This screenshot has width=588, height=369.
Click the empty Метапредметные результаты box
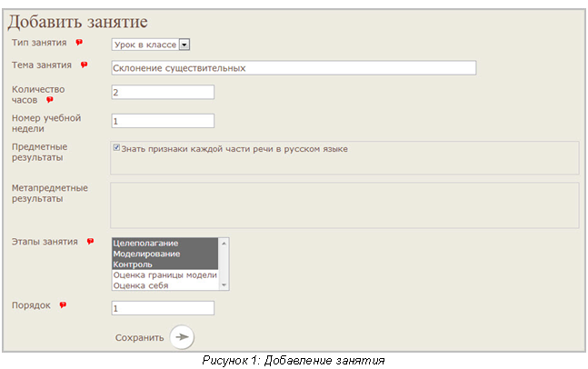pos(344,205)
